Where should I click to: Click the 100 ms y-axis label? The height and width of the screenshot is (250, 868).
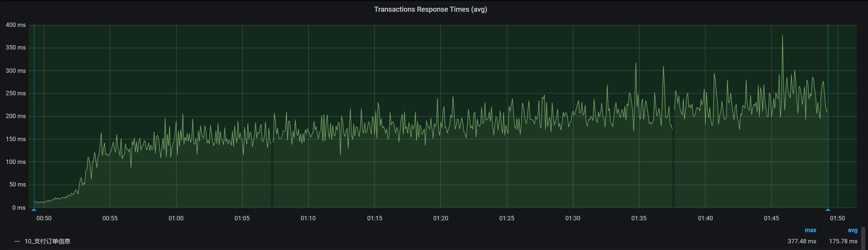coord(16,162)
